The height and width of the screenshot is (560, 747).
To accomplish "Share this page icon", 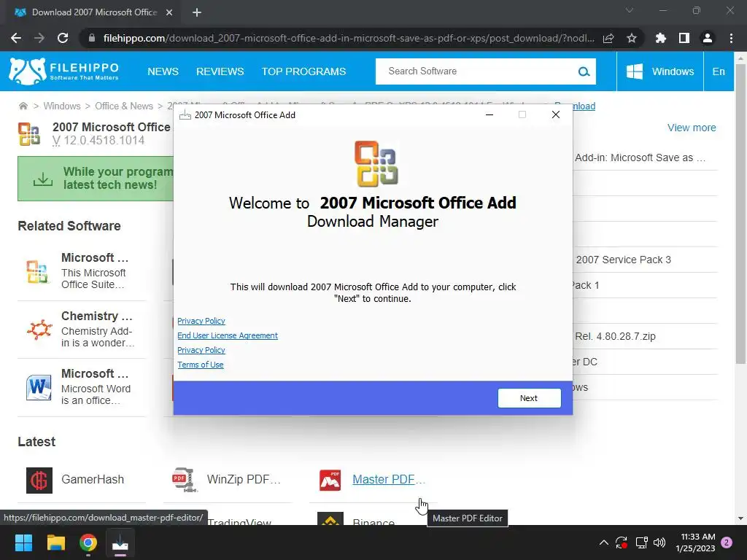I will [608, 38].
